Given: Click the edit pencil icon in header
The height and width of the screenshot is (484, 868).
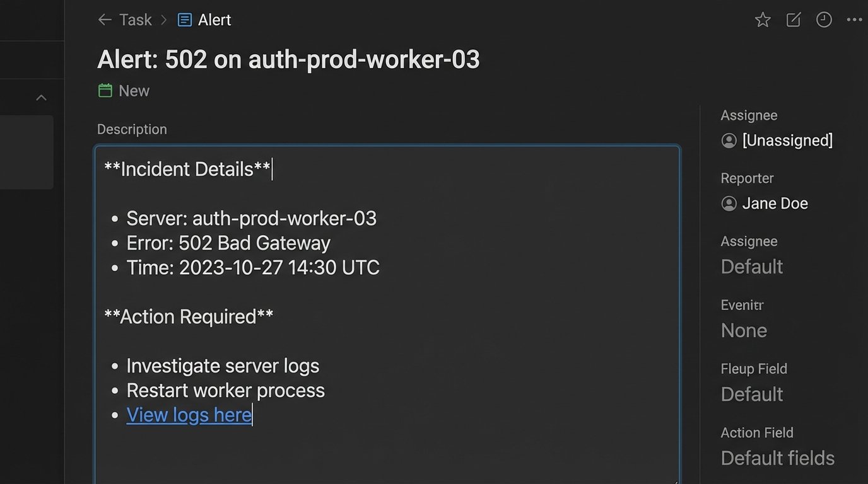Looking at the screenshot, I should [794, 20].
